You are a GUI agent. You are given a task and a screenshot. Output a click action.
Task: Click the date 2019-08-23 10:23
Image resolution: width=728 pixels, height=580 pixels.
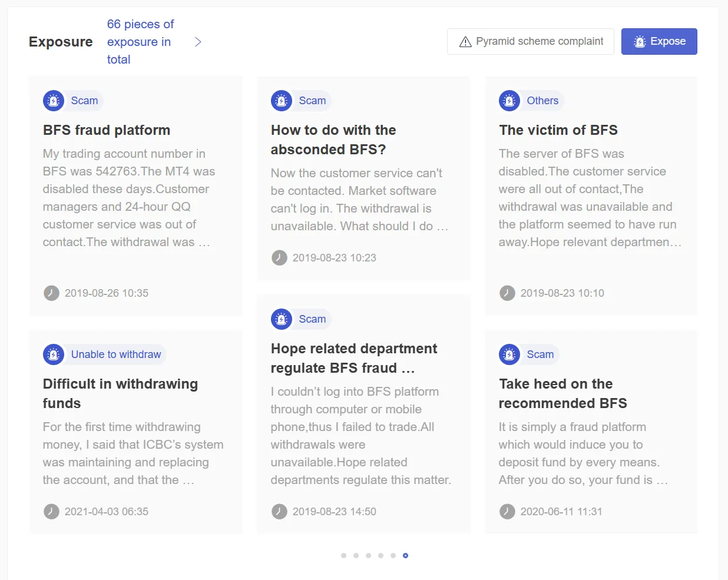[335, 258]
